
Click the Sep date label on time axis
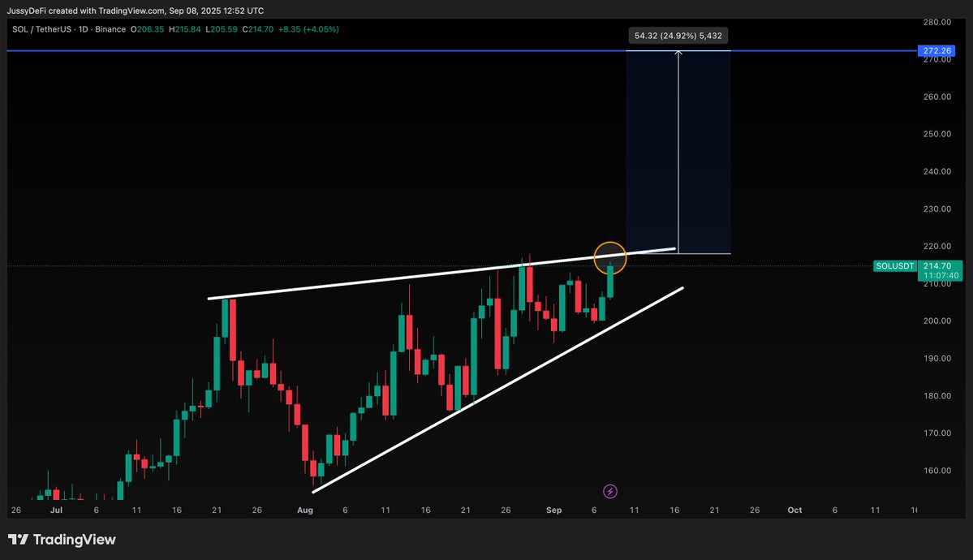pos(553,510)
